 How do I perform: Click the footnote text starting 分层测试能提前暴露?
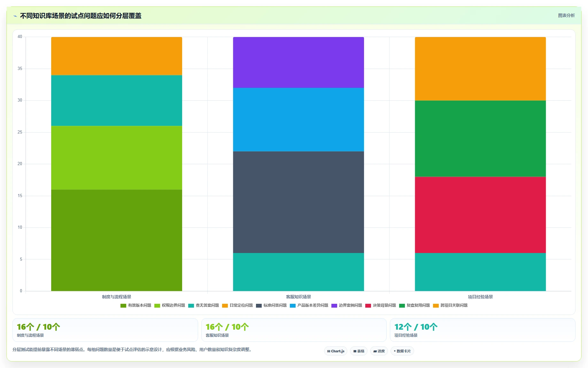point(133,349)
